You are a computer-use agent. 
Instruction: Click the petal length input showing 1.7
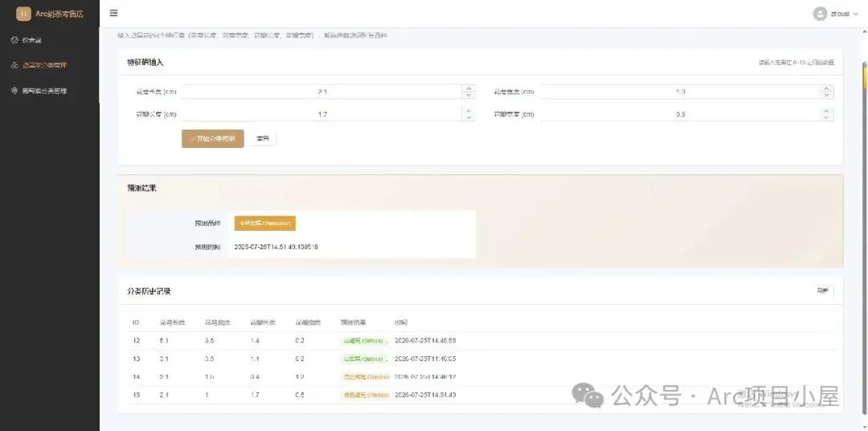click(x=322, y=115)
